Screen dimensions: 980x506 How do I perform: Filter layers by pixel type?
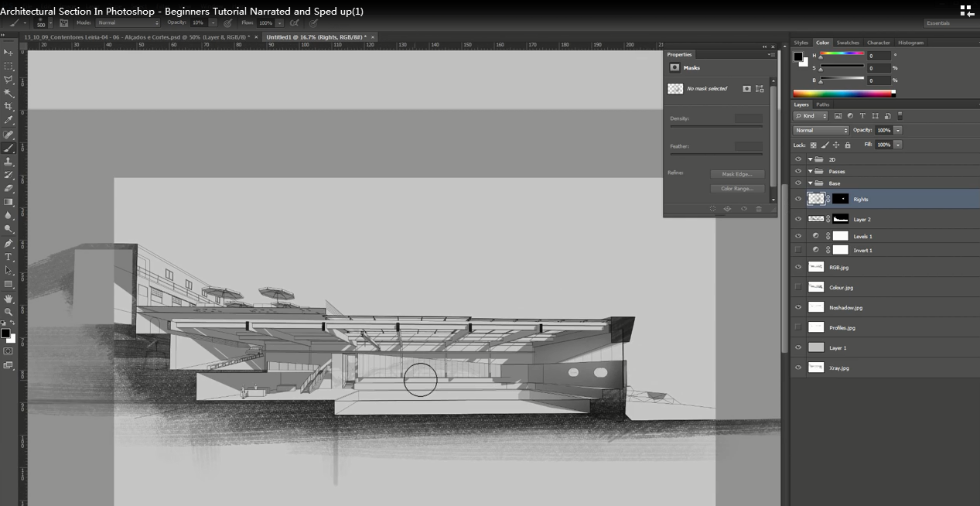838,116
